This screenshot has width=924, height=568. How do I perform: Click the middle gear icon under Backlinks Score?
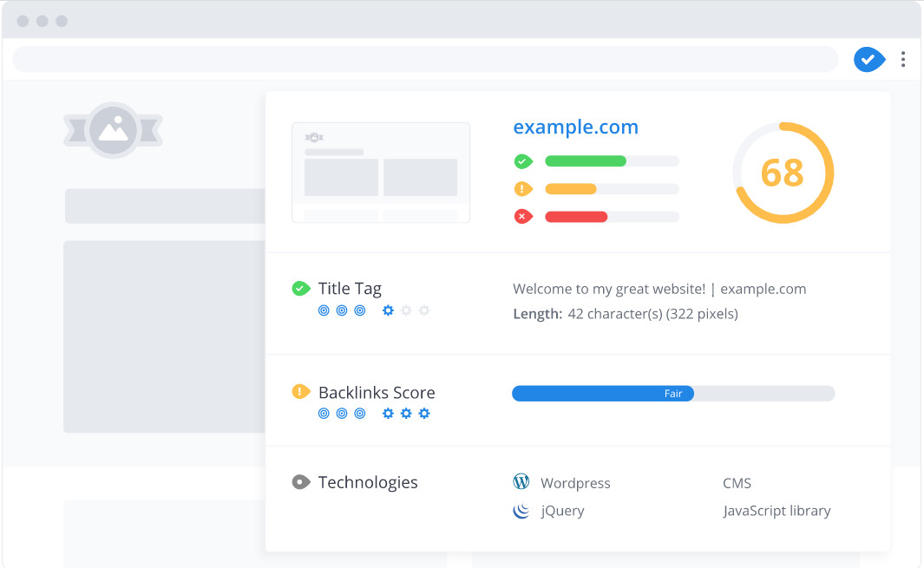click(x=406, y=414)
